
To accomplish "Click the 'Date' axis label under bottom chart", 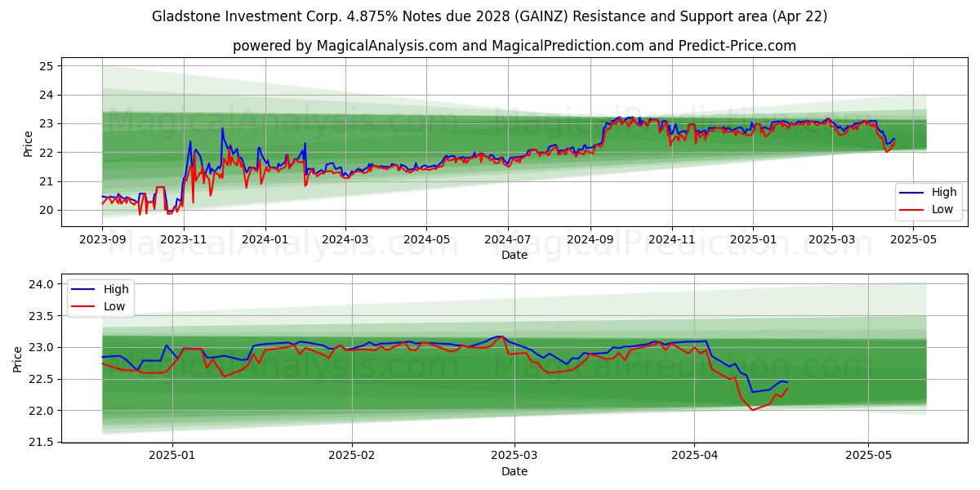I will [x=514, y=471].
